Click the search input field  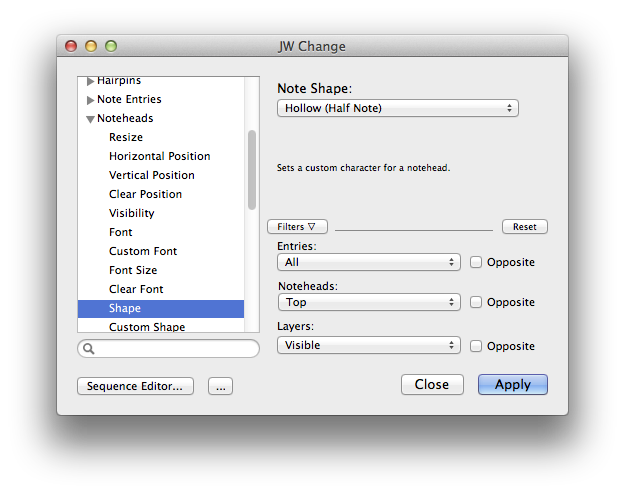175,349
